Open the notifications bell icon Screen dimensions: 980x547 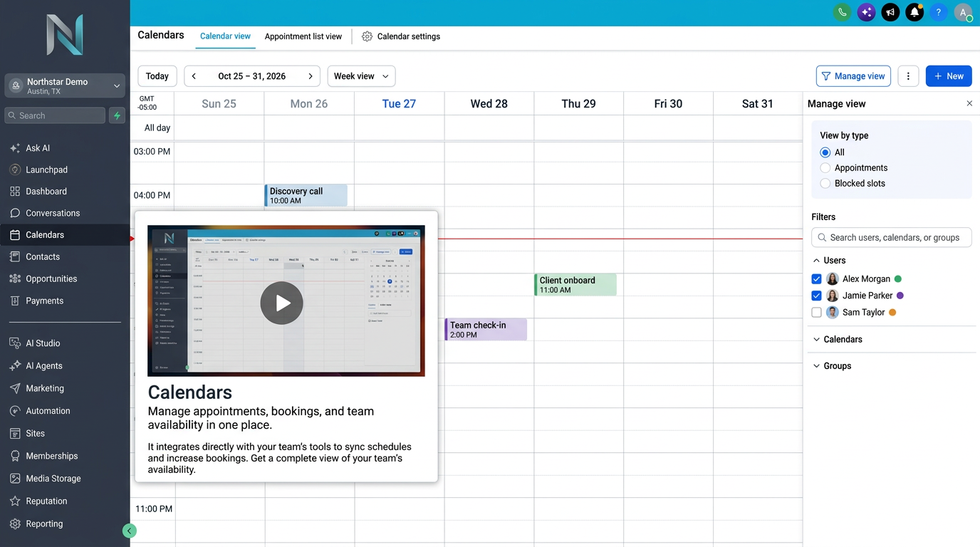click(914, 12)
